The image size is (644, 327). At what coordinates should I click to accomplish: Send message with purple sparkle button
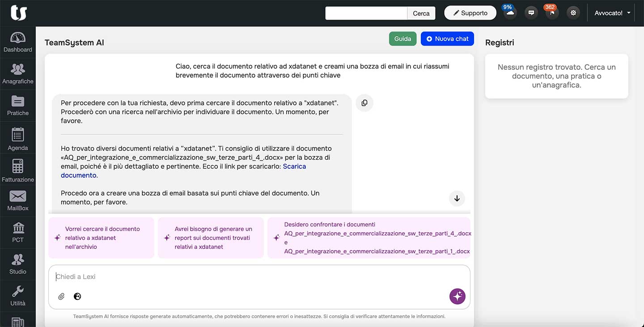click(x=457, y=296)
